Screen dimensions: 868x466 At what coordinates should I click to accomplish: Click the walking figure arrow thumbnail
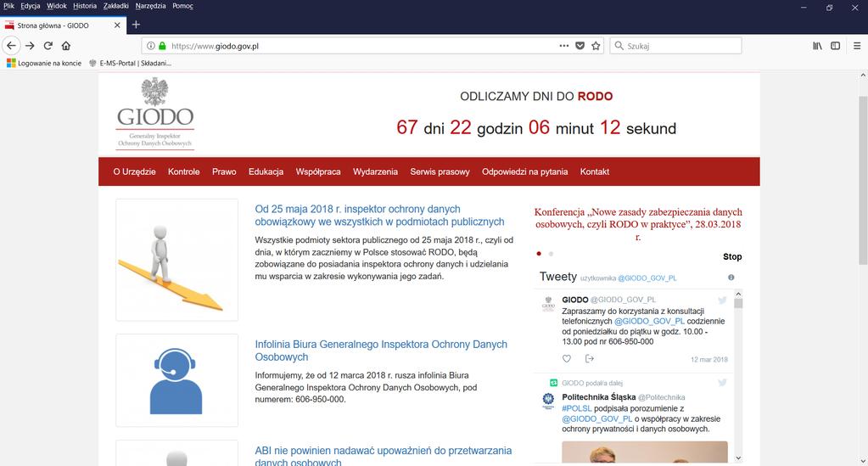click(x=176, y=260)
